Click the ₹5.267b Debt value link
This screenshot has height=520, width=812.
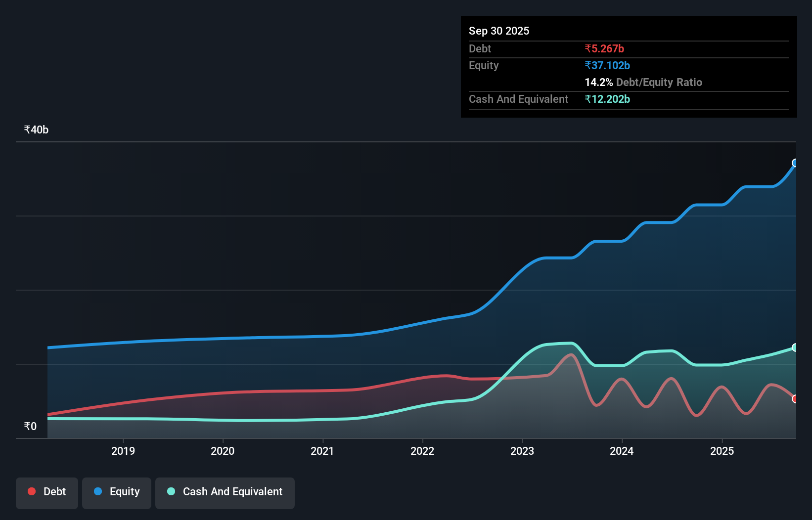[x=604, y=48]
